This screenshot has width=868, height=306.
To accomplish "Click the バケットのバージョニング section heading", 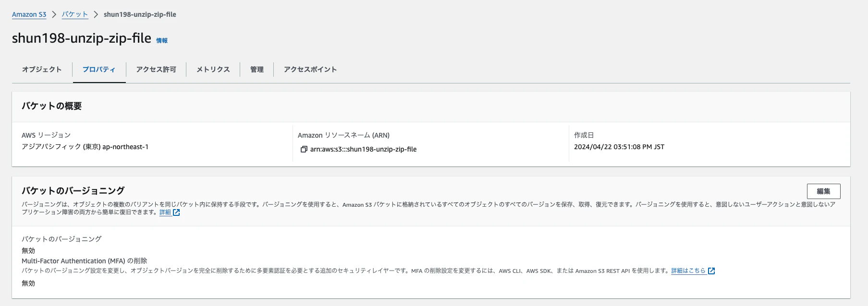I will (73, 190).
